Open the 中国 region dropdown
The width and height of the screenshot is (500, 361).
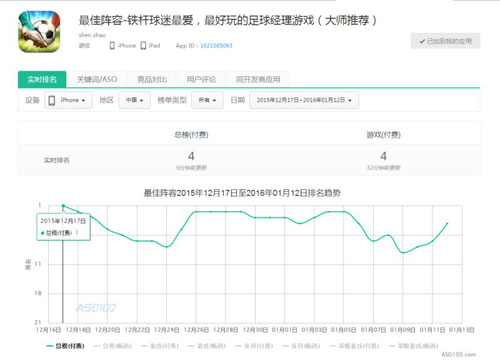[134, 100]
